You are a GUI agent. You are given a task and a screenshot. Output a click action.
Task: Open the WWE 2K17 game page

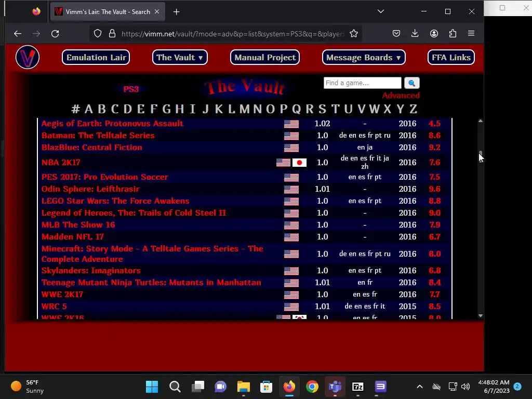[x=62, y=294]
